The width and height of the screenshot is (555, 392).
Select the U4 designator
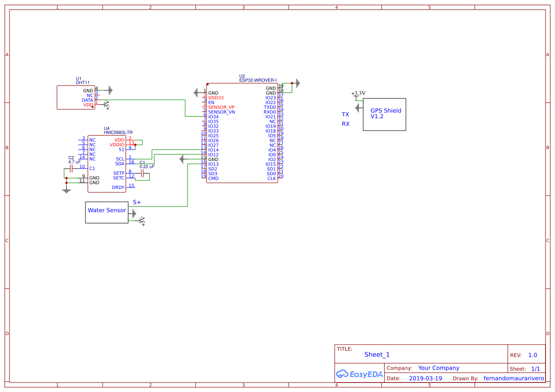[x=106, y=129]
